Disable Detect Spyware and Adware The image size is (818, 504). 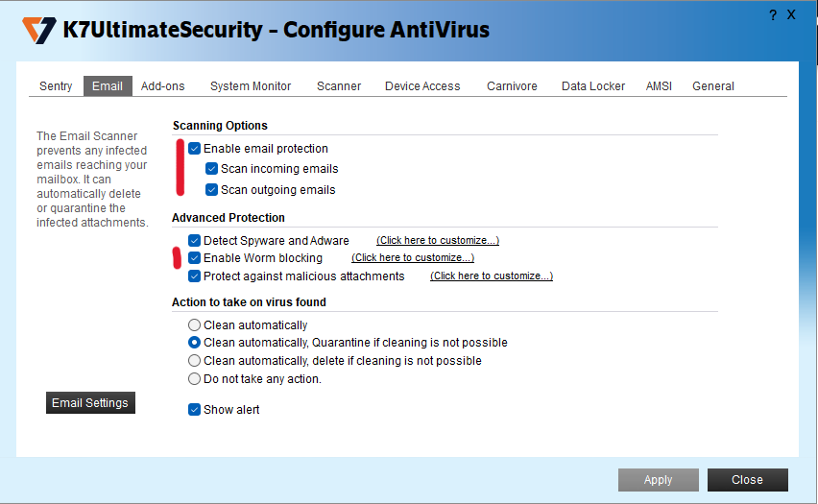click(195, 240)
